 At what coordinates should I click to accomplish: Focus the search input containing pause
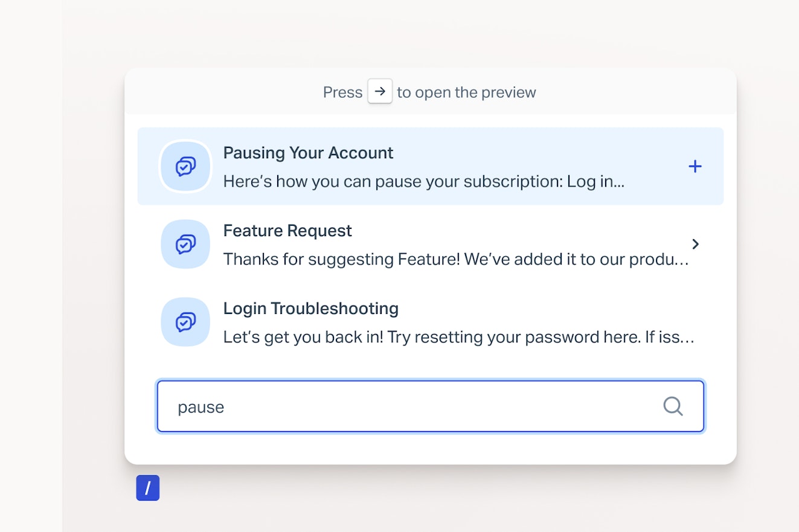(362, 406)
